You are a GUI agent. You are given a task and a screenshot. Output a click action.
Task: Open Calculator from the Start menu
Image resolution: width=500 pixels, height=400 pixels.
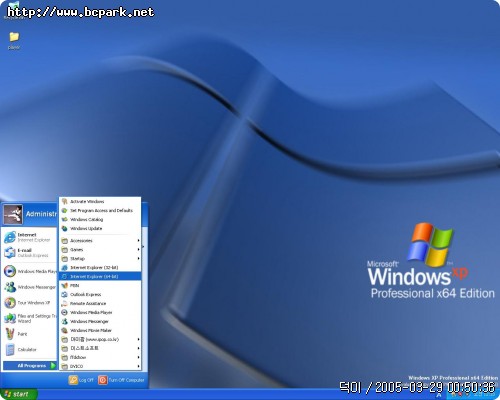[x=30, y=349]
